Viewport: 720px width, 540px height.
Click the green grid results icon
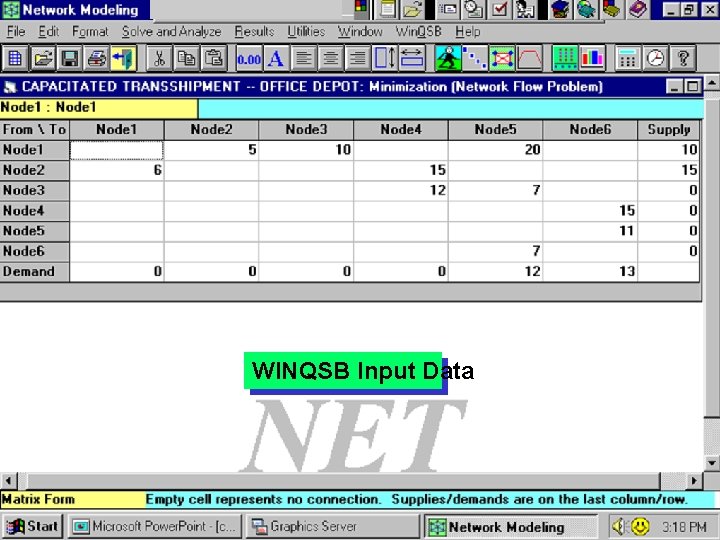(x=565, y=58)
